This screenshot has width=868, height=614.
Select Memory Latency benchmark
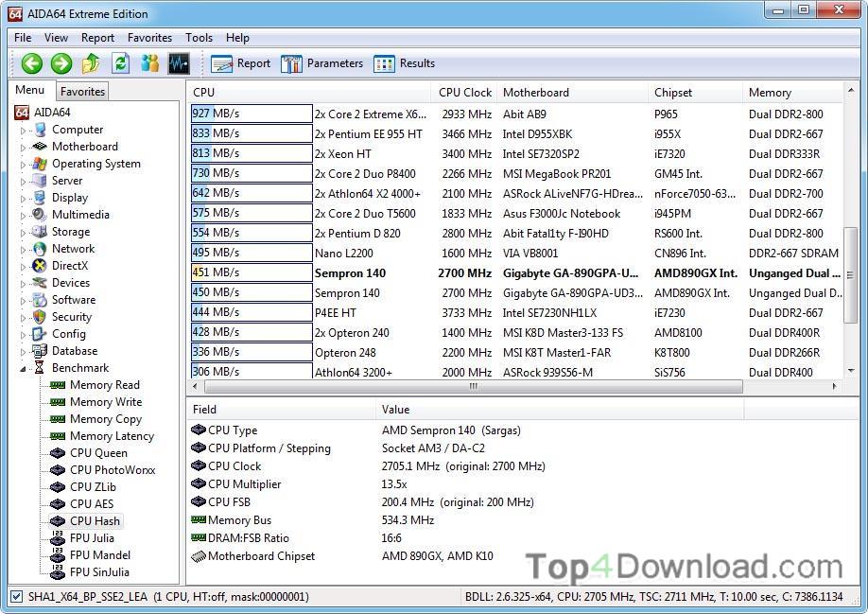(112, 436)
